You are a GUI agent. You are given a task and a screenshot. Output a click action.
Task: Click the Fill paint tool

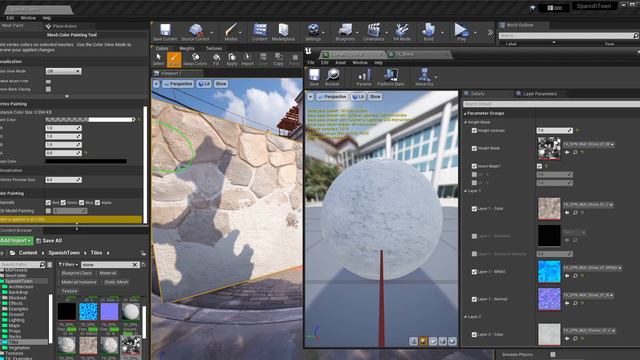(x=216, y=59)
